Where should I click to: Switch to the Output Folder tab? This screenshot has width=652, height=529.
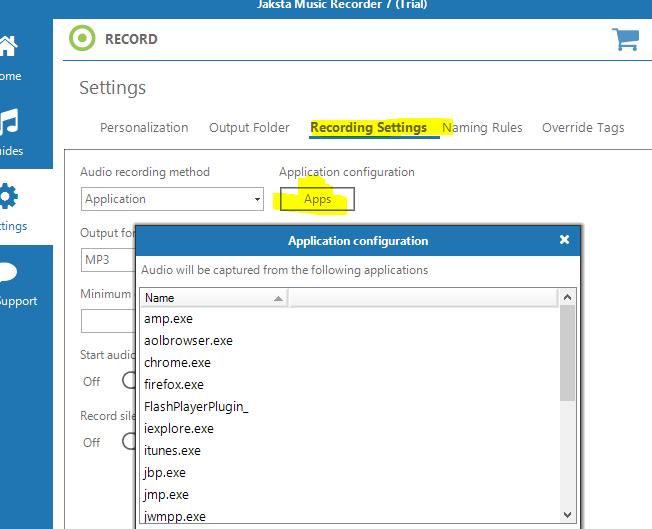(249, 127)
